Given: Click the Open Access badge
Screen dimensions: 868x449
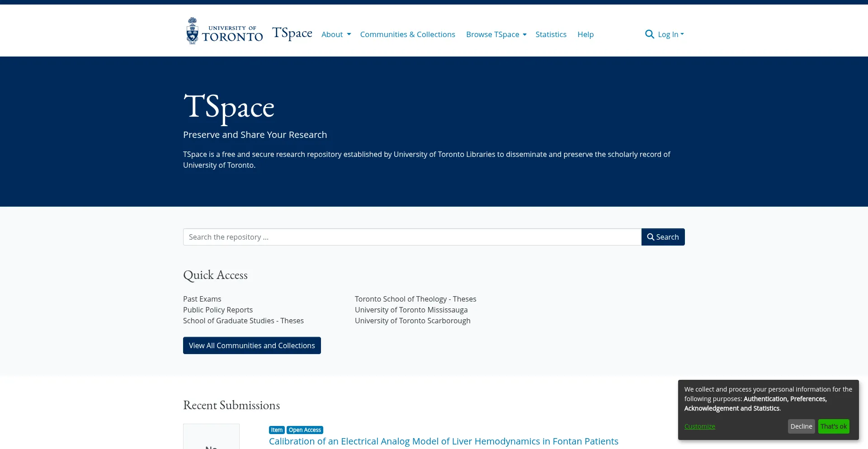Looking at the screenshot, I should [x=305, y=430].
